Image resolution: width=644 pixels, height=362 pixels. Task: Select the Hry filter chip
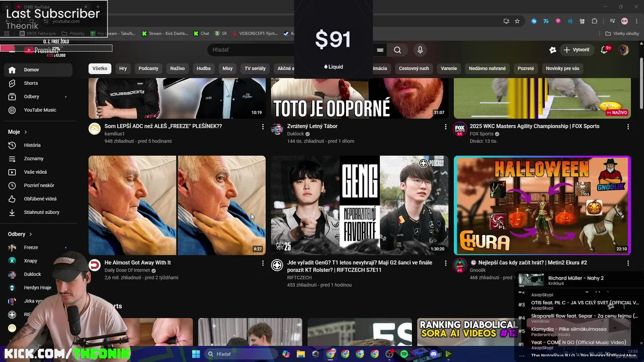click(123, 68)
